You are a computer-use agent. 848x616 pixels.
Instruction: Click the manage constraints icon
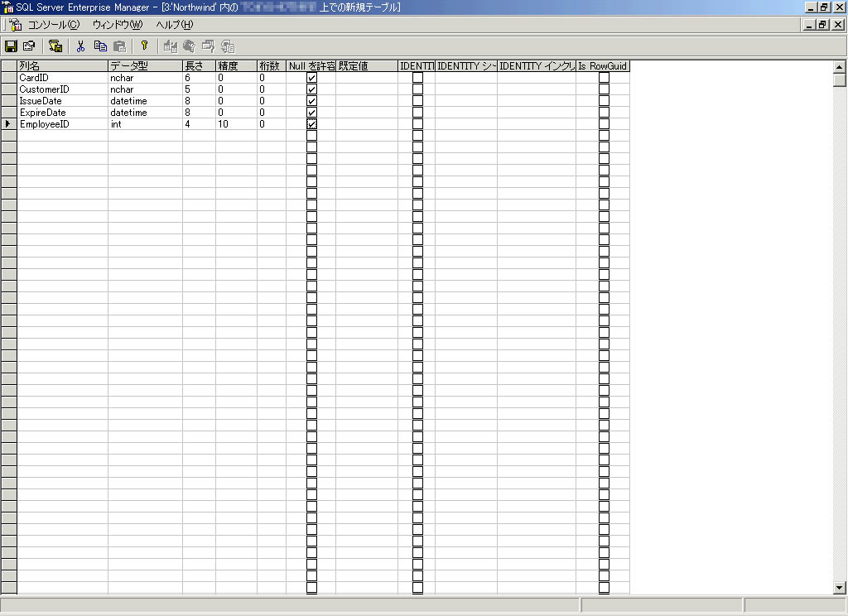tap(228, 46)
